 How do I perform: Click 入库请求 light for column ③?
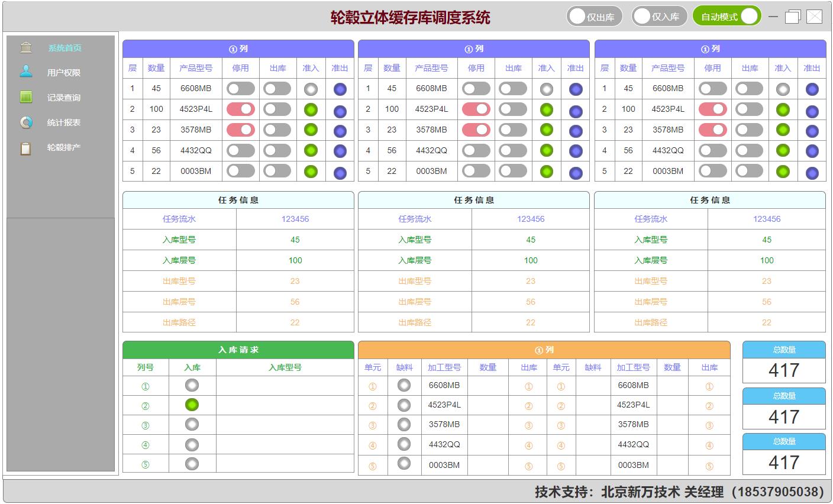pyautogui.click(x=192, y=424)
